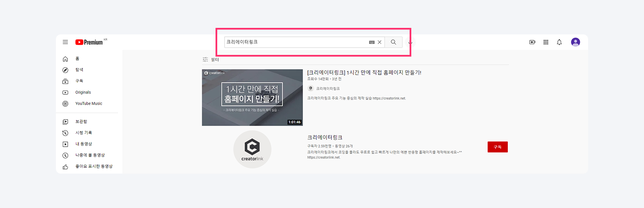Go to 홈 in sidebar
The width and height of the screenshot is (644, 208).
pyautogui.click(x=77, y=59)
